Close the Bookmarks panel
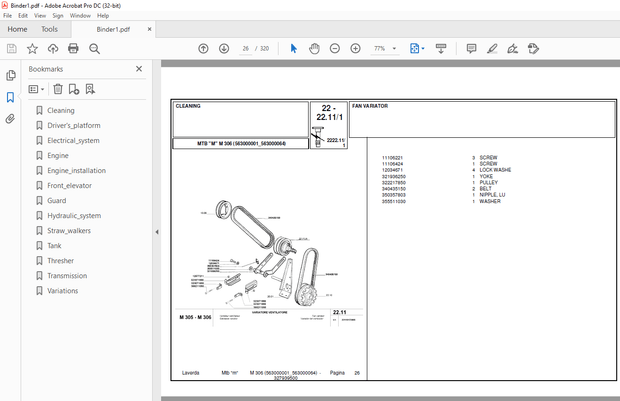 [139, 69]
